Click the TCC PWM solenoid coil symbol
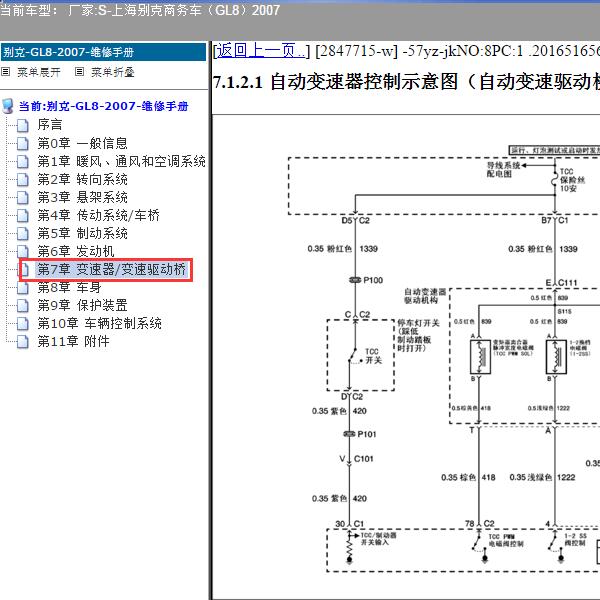600x600 pixels. click(480, 356)
